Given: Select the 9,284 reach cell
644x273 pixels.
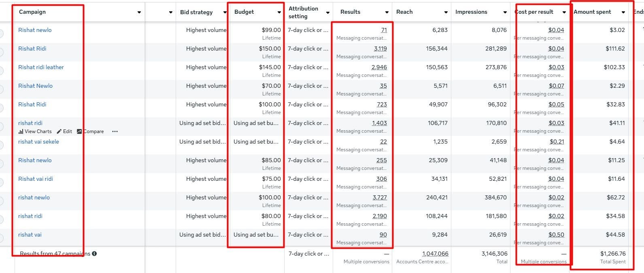Looking at the screenshot, I should tap(440, 235).
